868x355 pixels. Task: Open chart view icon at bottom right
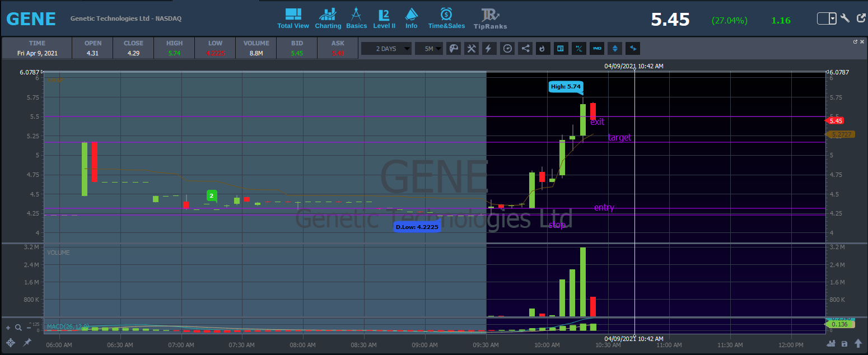(x=830, y=344)
